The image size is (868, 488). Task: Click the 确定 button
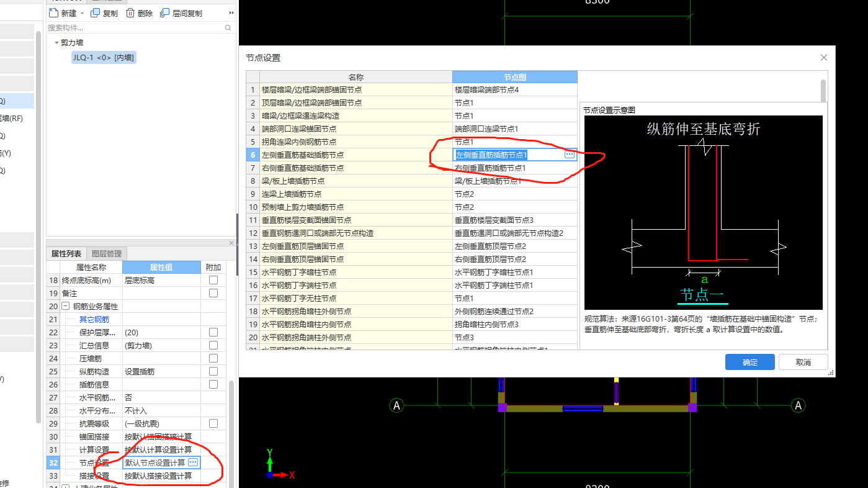coord(750,362)
